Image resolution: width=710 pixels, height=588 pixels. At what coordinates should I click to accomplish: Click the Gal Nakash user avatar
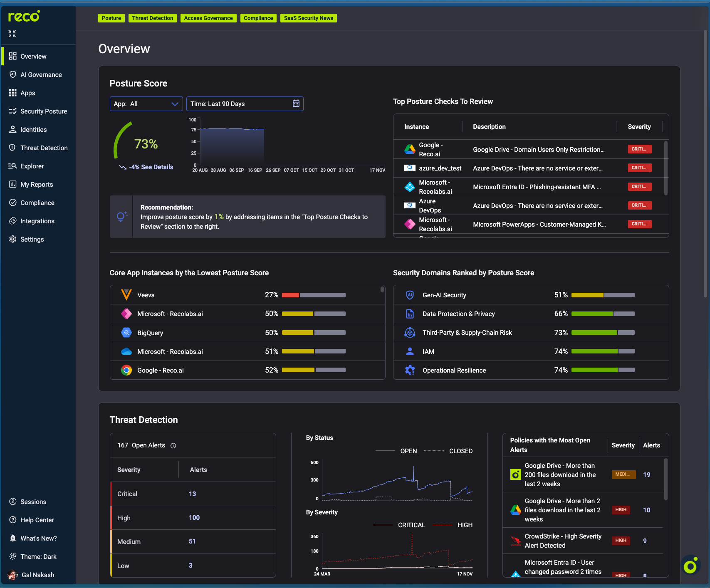(x=12, y=575)
